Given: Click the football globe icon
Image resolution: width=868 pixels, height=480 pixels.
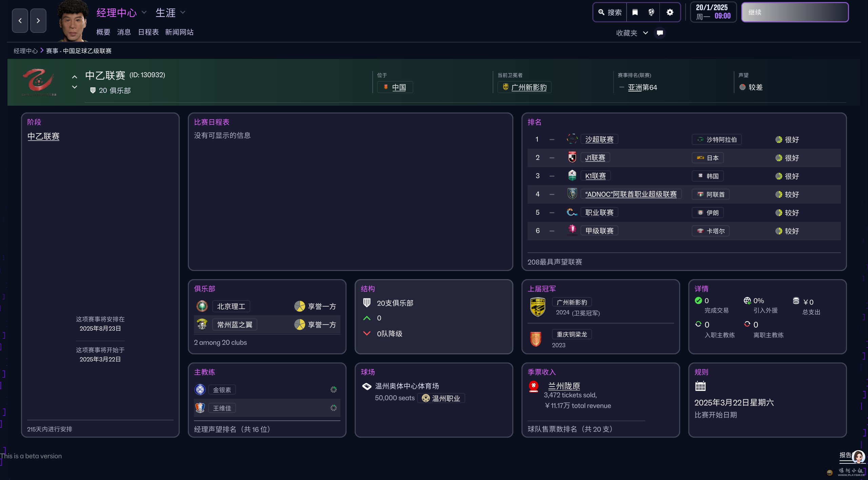Looking at the screenshot, I should pos(651,13).
